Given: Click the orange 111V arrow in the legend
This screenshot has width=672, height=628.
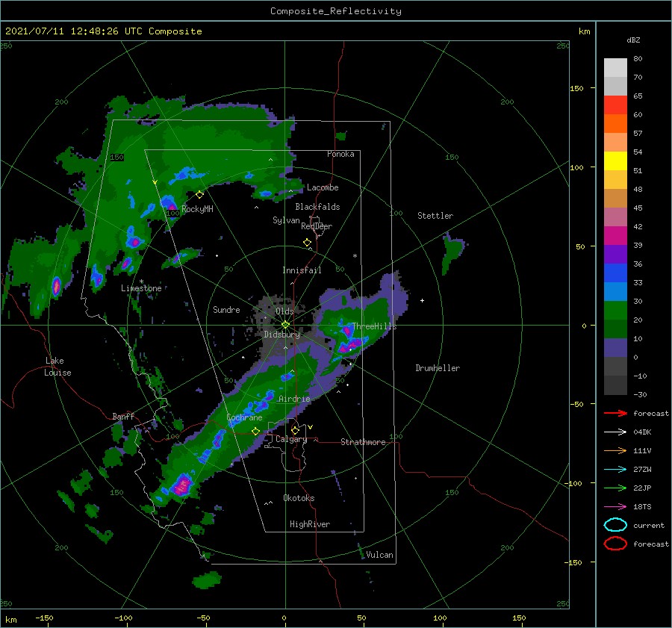Looking at the screenshot, I should pyautogui.click(x=615, y=450).
